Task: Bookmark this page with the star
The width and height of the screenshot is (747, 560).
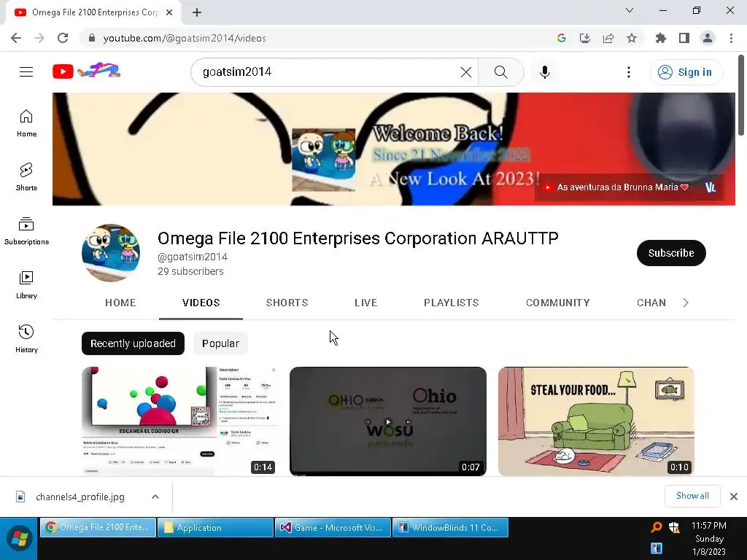Action: point(631,38)
